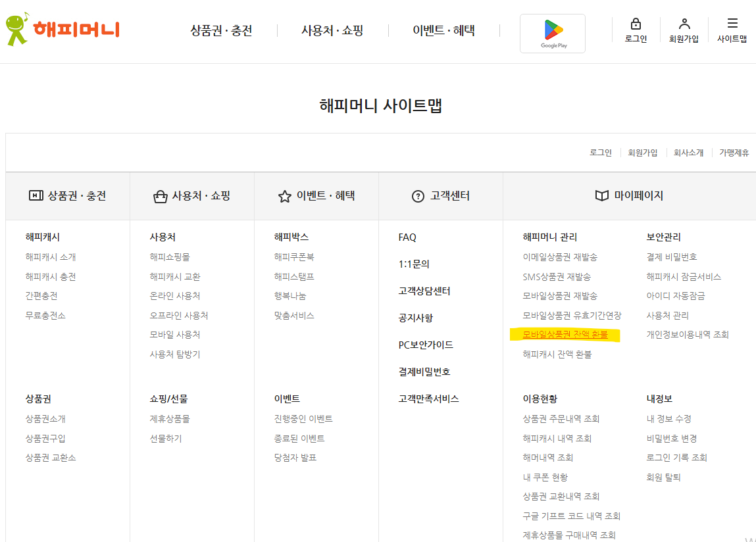The image size is (756, 542).
Task: Open the hamburger 사이트맵 icon
Action: [732, 23]
